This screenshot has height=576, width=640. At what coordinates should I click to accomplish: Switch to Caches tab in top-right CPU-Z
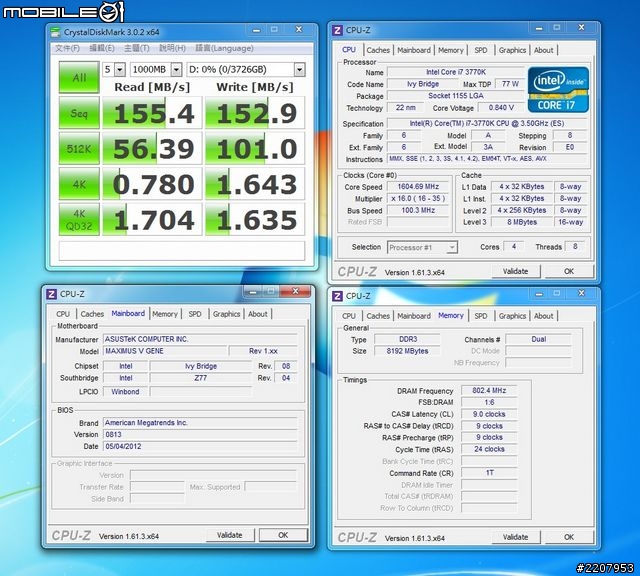378,50
